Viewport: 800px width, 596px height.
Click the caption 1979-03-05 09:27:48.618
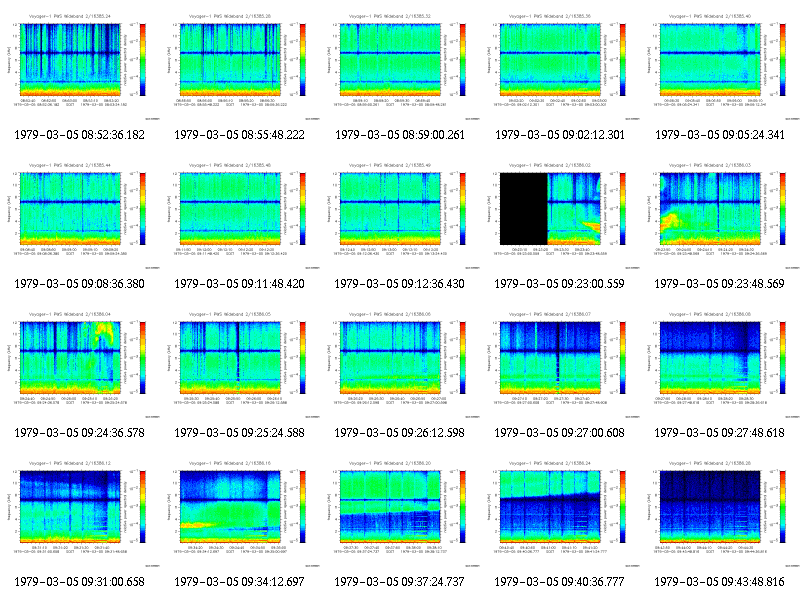[x=720, y=433]
